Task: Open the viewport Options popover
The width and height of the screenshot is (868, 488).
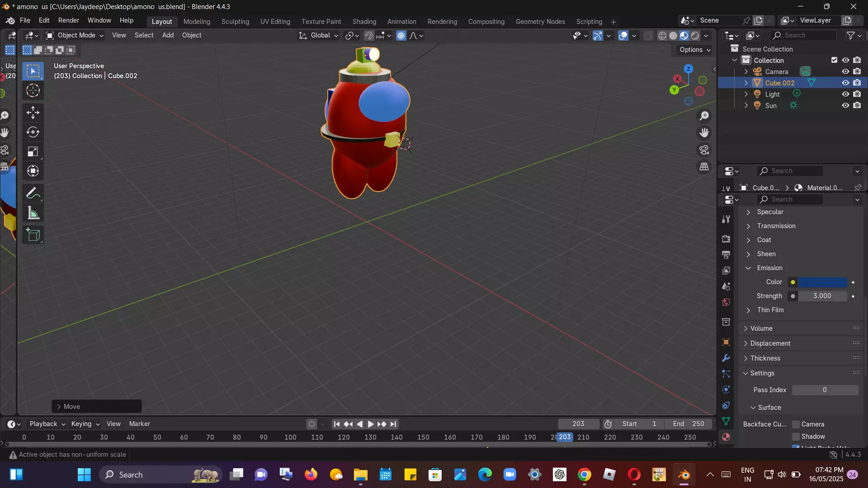Action: point(695,50)
